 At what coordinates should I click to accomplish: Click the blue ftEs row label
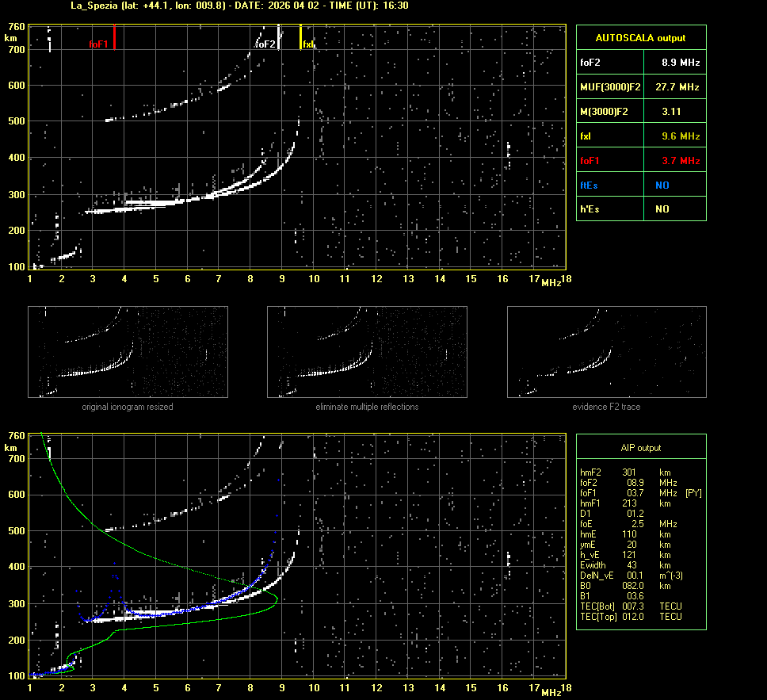pos(590,186)
